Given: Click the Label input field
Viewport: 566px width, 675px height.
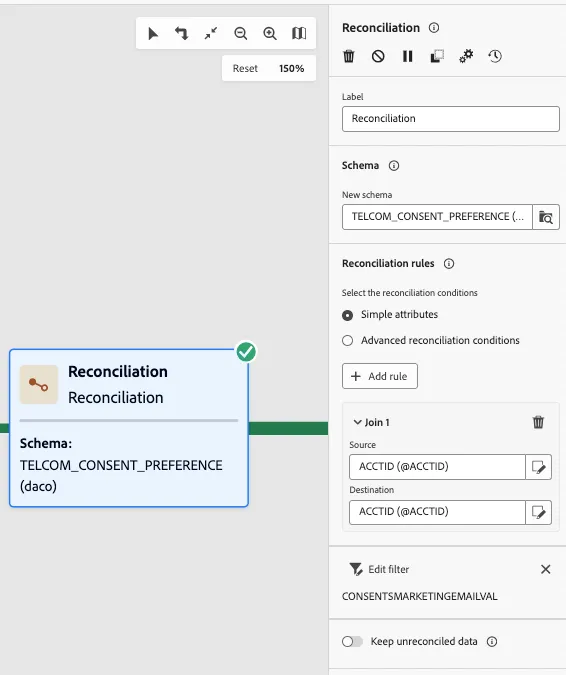Looking at the screenshot, I should (451, 119).
